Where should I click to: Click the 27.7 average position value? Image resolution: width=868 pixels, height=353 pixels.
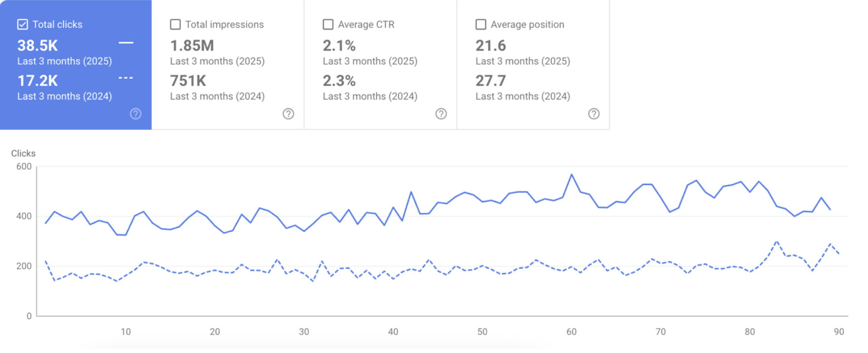coord(491,81)
